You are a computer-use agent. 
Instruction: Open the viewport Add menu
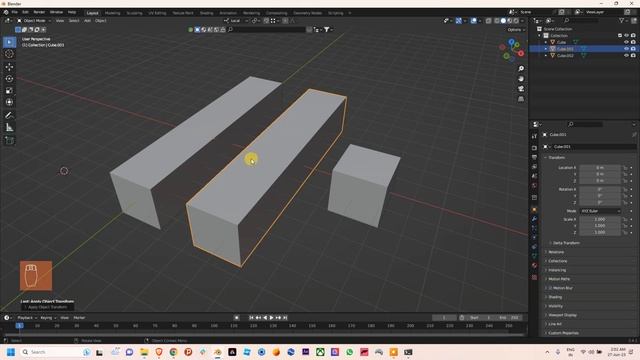(87, 21)
